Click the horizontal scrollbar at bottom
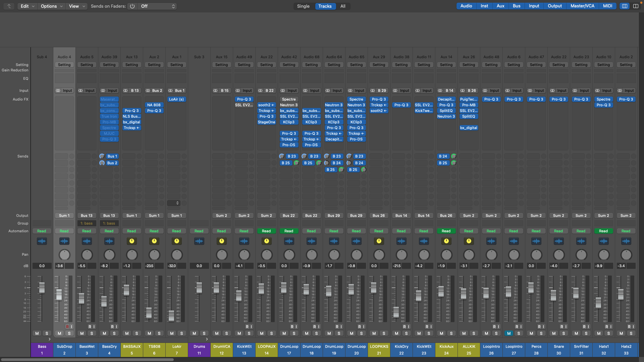 click(x=87, y=360)
